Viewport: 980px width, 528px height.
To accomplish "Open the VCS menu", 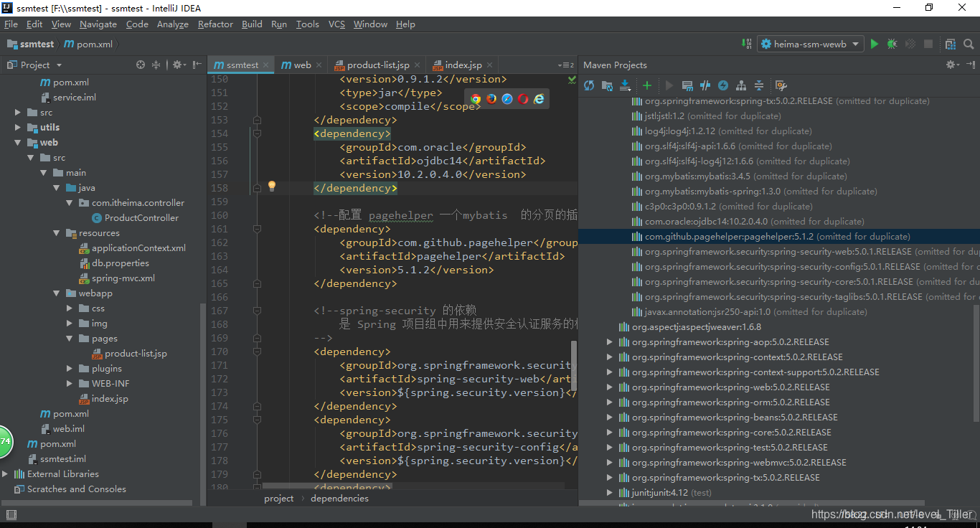I will coord(336,24).
